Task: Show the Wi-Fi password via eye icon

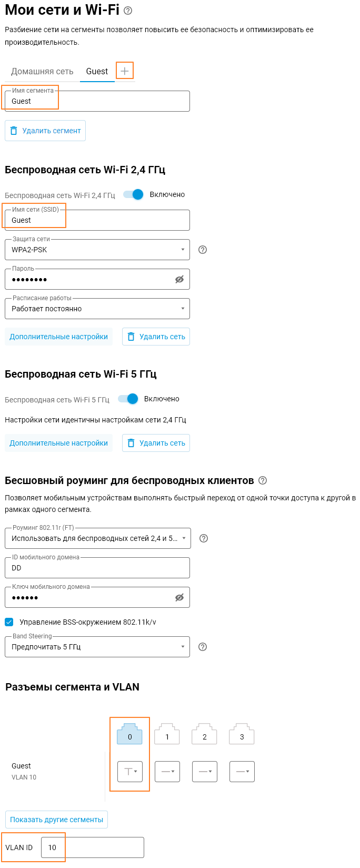Action: point(179,279)
